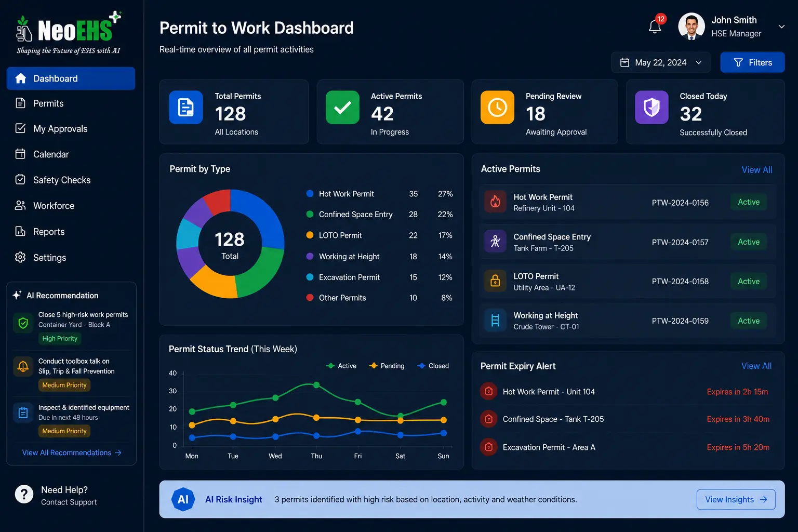Click the Filters button

[x=752, y=62]
